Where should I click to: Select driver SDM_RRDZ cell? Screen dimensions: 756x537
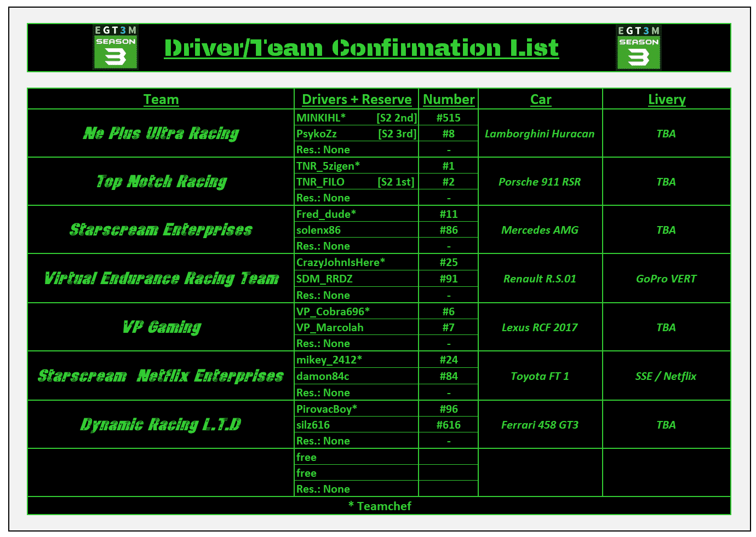tap(357, 279)
